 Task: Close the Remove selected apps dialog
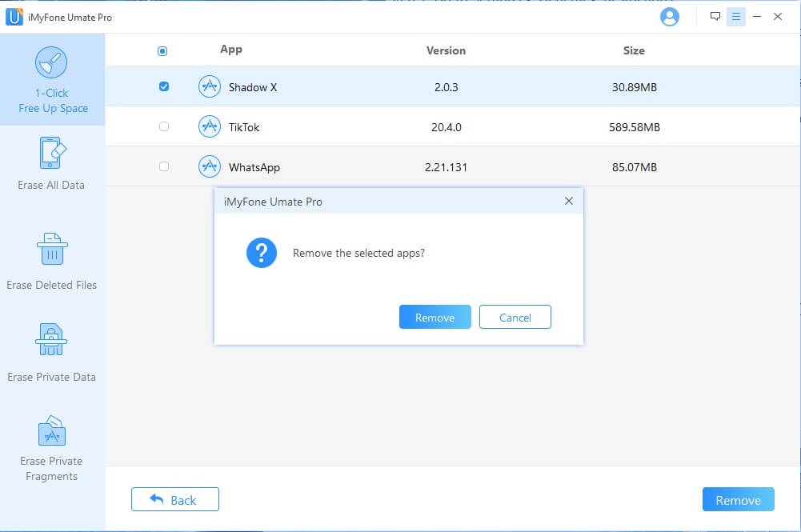(x=569, y=201)
